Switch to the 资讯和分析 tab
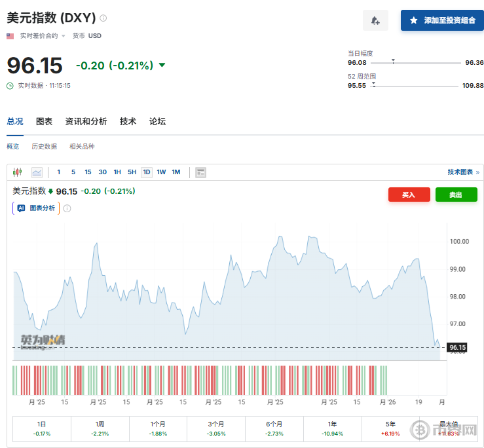The image size is (484, 448). (86, 121)
